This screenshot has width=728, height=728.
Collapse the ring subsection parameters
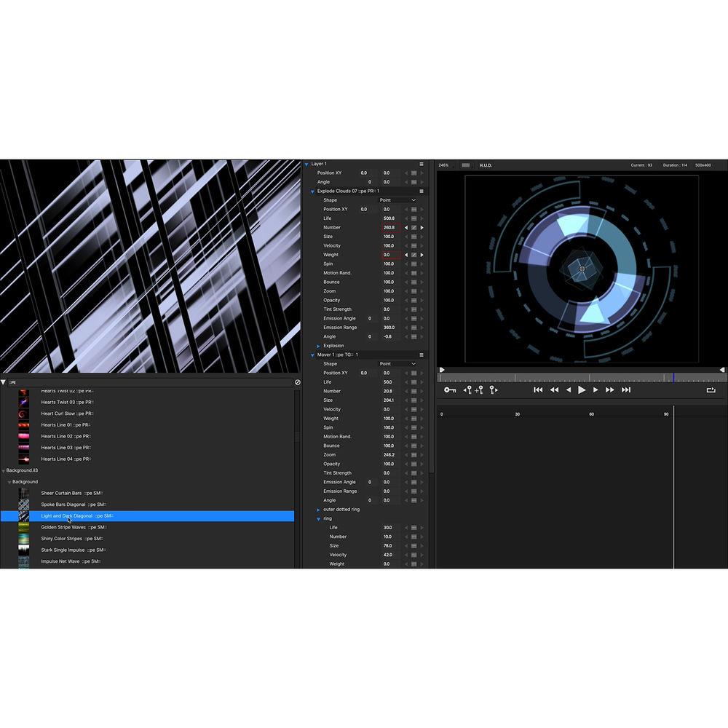point(318,518)
